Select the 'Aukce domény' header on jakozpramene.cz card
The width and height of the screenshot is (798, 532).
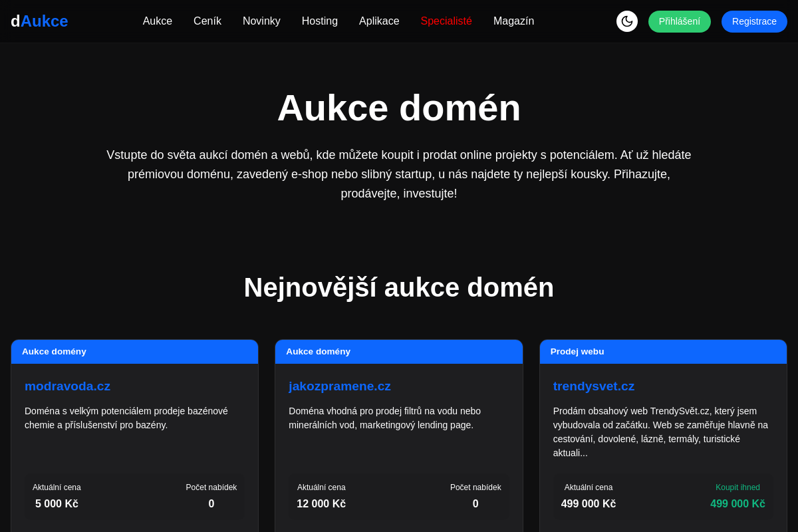pyautogui.click(x=399, y=352)
